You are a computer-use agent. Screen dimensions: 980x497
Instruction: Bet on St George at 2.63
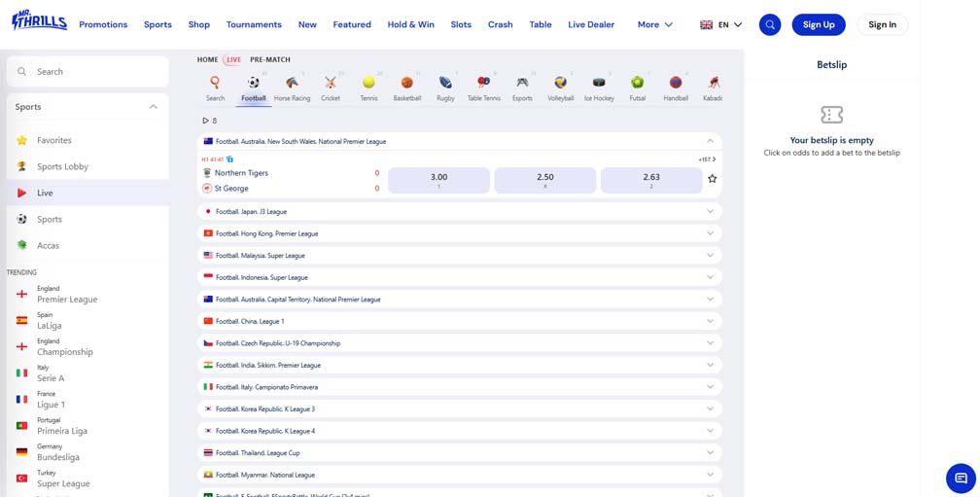(x=651, y=181)
